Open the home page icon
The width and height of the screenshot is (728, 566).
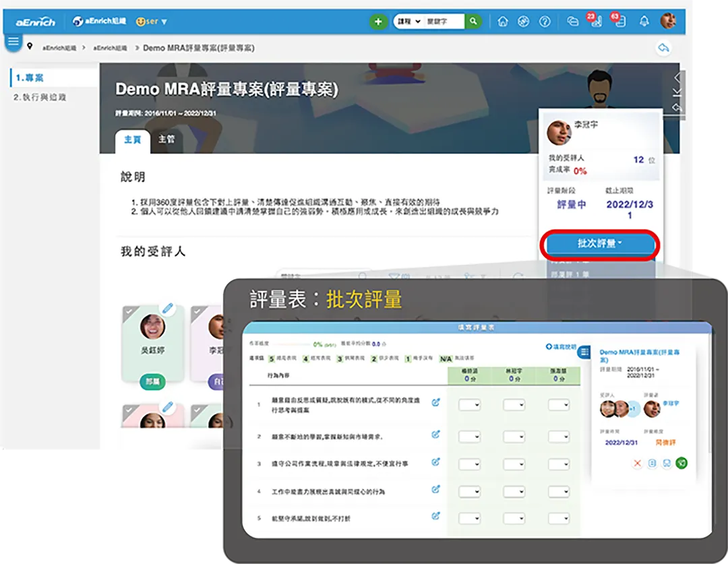tap(502, 22)
